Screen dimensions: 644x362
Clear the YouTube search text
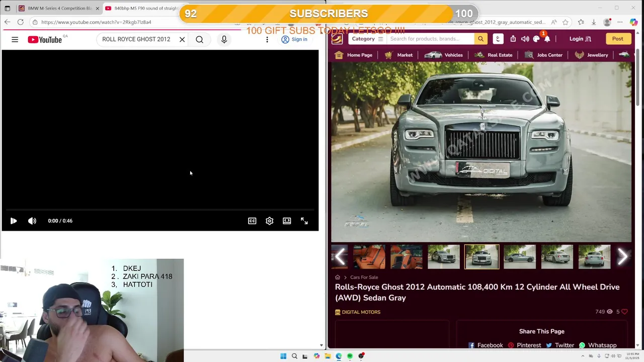coord(182,39)
